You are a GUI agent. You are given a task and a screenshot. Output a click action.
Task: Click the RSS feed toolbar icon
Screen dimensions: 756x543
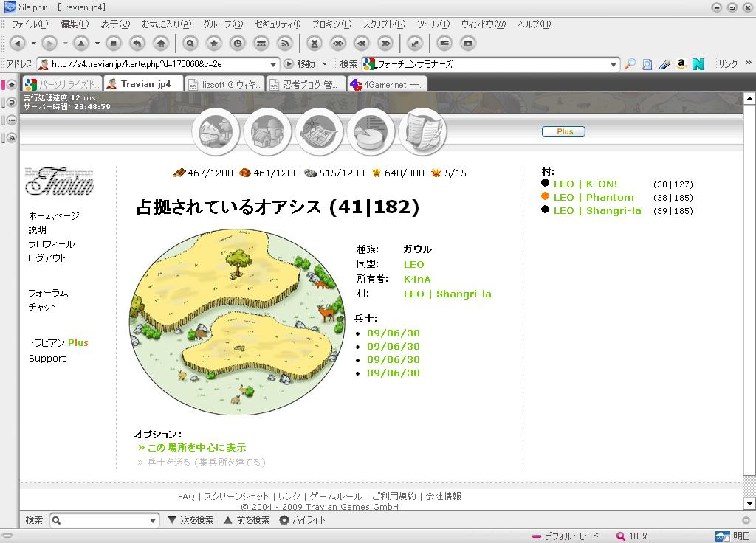(x=285, y=44)
